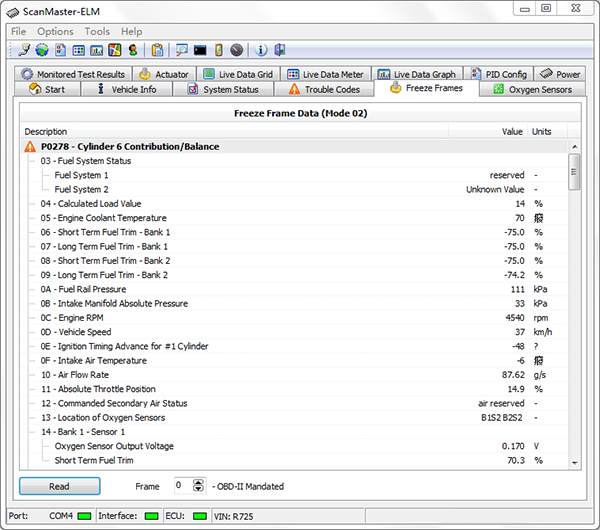600x530 pixels.
Task: Select the P0278 Cylinder 6 Contribution/Balance row
Action: coord(294,147)
